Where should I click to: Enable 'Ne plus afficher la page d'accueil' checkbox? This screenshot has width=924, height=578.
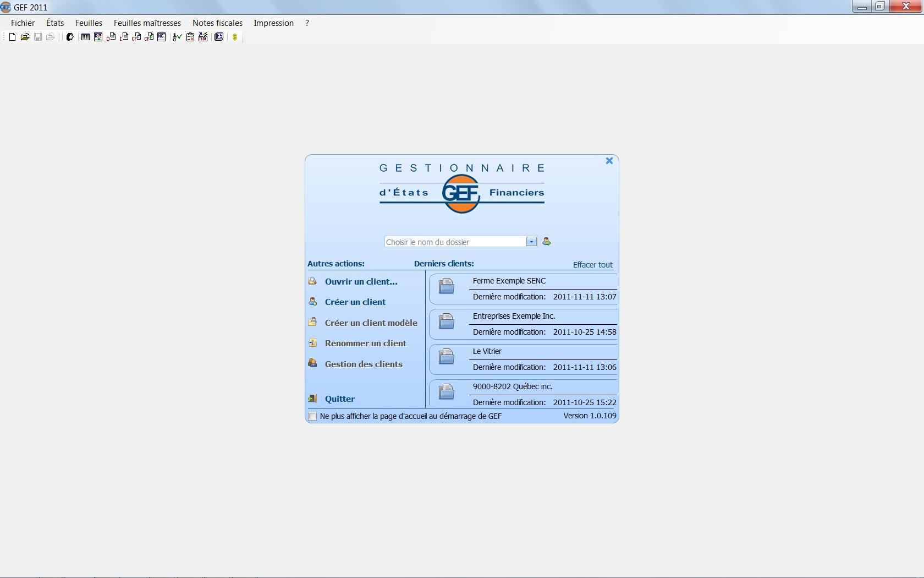(313, 416)
